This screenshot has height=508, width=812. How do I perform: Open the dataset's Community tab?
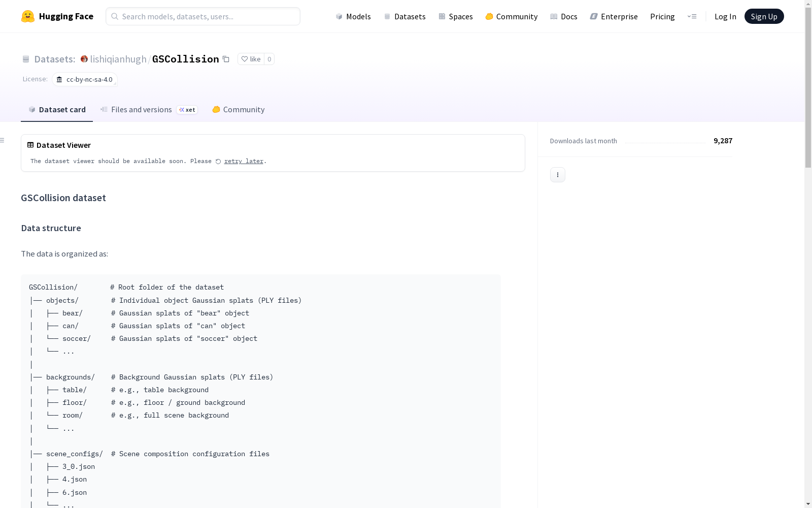pos(239,109)
